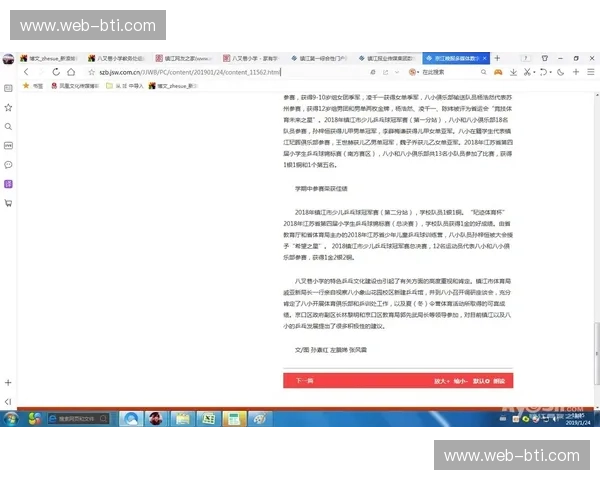Image resolution: width=600 pixels, height=480 pixels.
Task: Open sidebar shopping cart icon
Action: point(8,203)
